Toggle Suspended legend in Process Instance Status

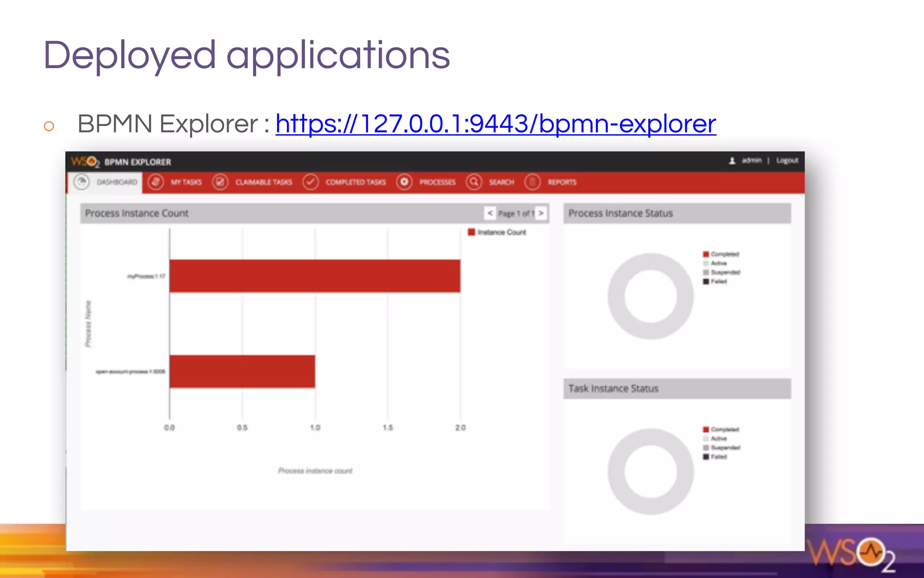point(721,272)
